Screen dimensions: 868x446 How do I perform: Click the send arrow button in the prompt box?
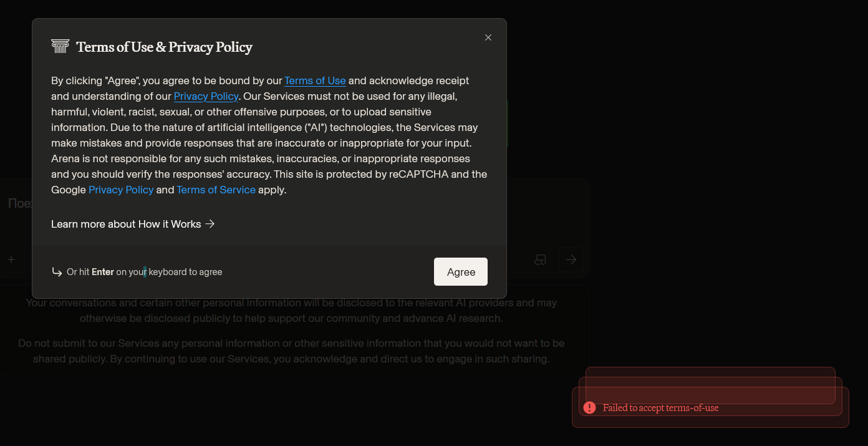[x=571, y=259]
